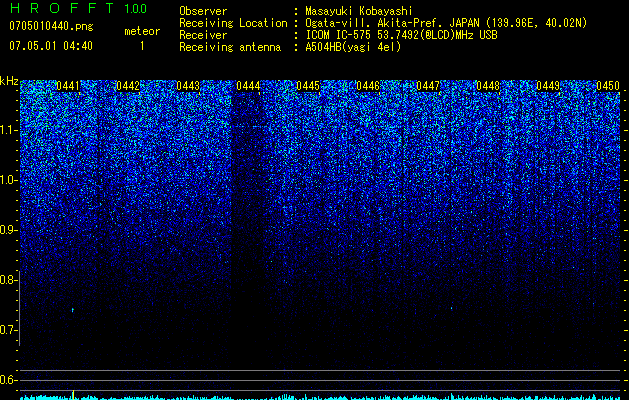Click the Receiving antenna label

point(230,47)
